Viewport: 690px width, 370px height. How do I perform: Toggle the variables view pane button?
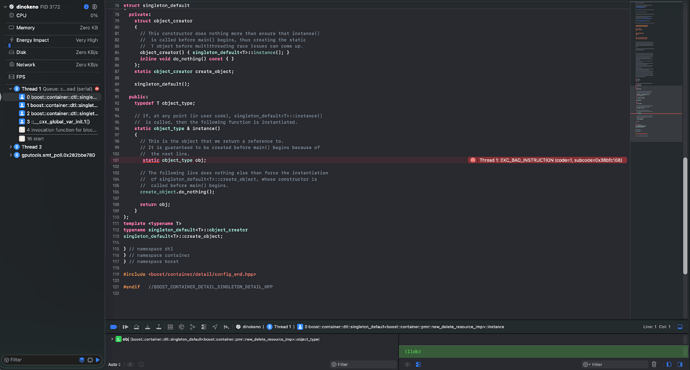669,364
